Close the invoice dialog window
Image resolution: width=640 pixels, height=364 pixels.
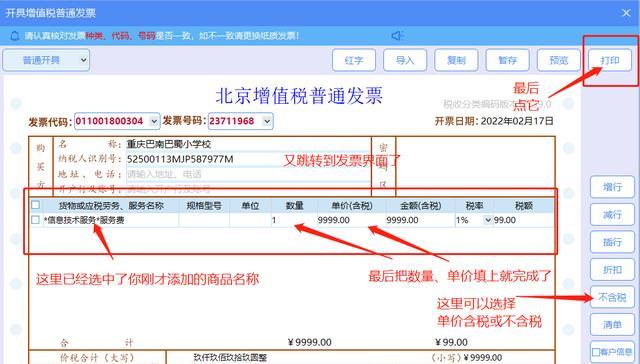[x=626, y=13]
